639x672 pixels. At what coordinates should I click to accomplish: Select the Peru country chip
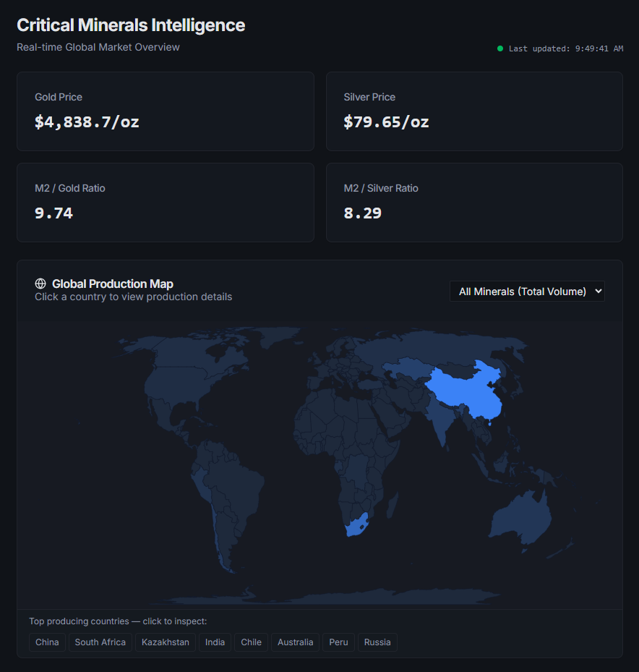coord(338,642)
